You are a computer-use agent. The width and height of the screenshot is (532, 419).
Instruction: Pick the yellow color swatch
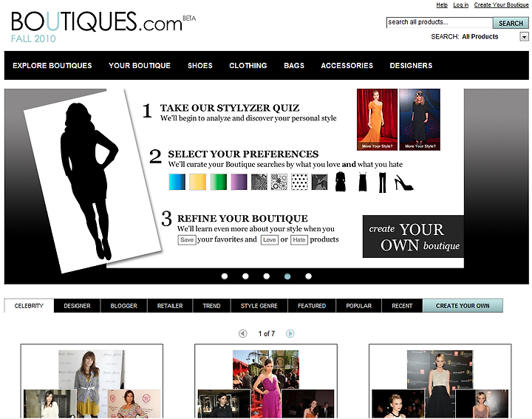pos(197,182)
